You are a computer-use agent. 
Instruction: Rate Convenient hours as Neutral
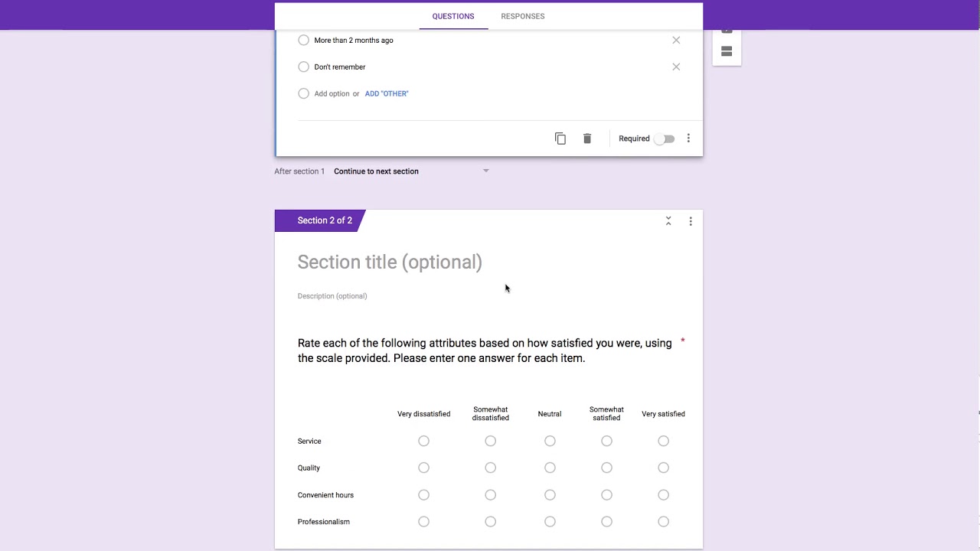pos(550,495)
